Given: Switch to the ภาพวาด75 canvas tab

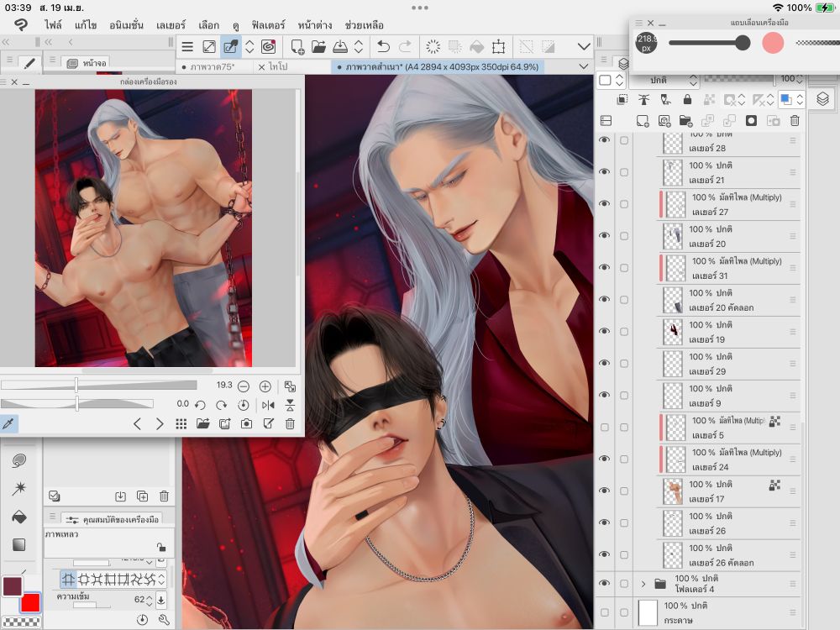Looking at the screenshot, I should [212, 66].
